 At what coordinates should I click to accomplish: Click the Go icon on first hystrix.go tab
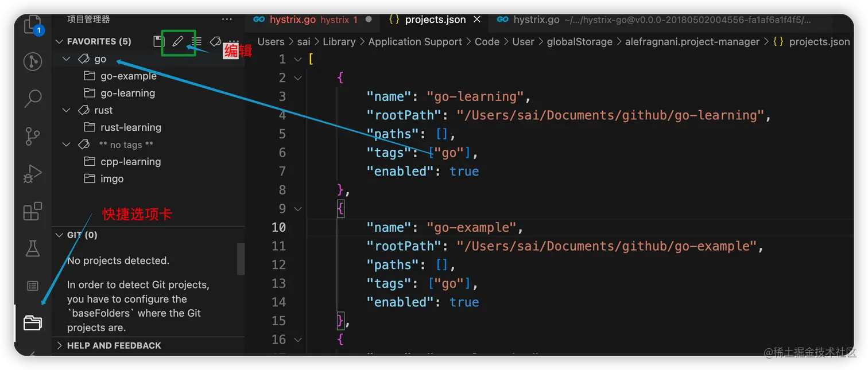click(259, 20)
